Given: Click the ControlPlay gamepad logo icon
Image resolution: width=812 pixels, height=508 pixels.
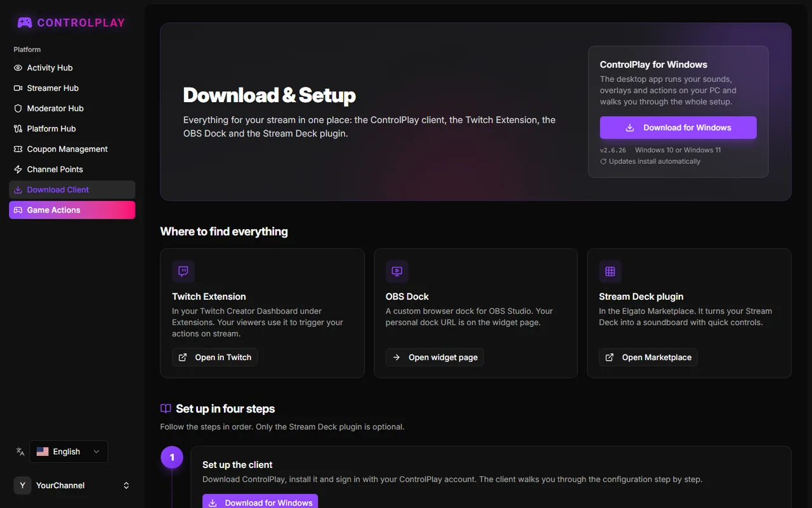Looking at the screenshot, I should pyautogui.click(x=25, y=23).
